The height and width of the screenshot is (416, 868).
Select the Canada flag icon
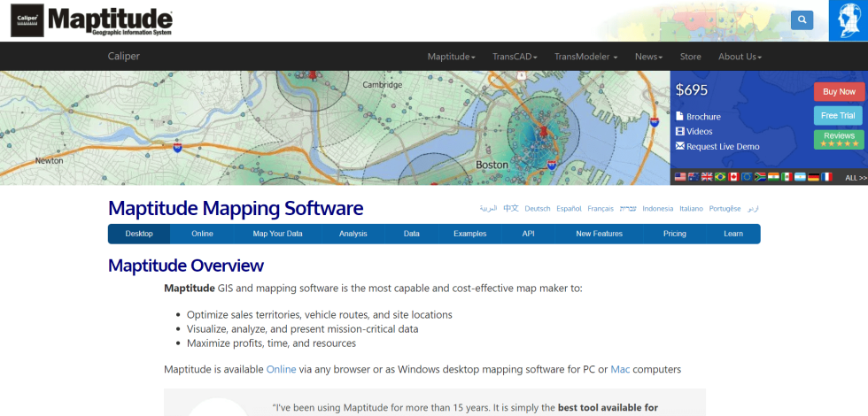point(733,177)
